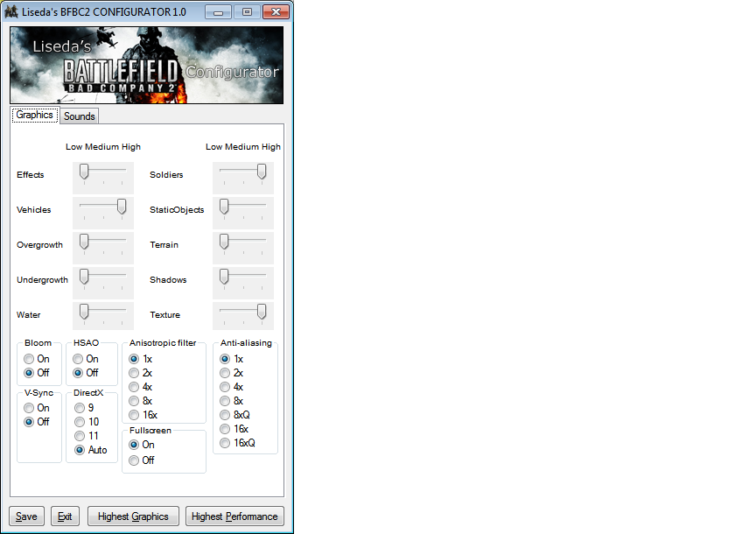Maximize the Configurator window

click(x=247, y=12)
